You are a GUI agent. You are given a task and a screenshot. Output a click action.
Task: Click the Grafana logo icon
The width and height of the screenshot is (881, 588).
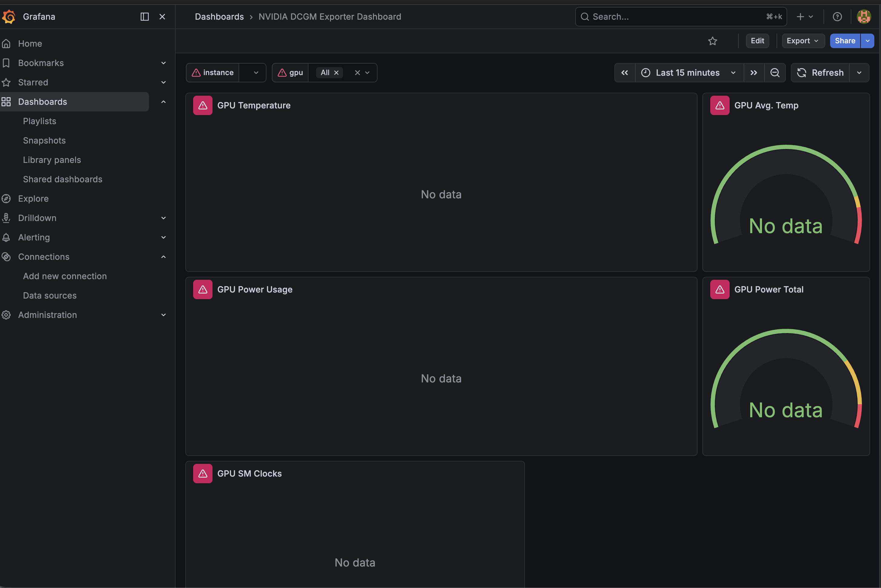(x=8, y=16)
